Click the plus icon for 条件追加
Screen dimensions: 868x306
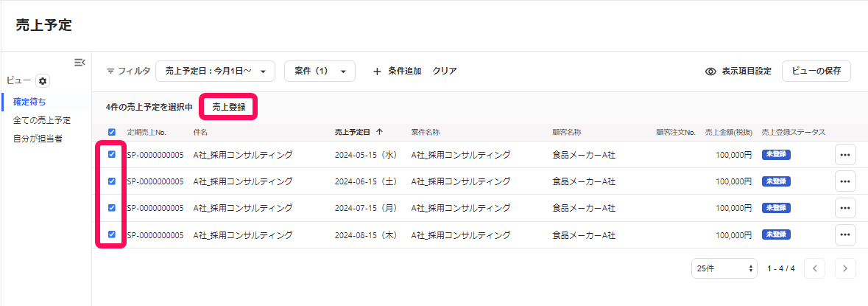point(377,71)
